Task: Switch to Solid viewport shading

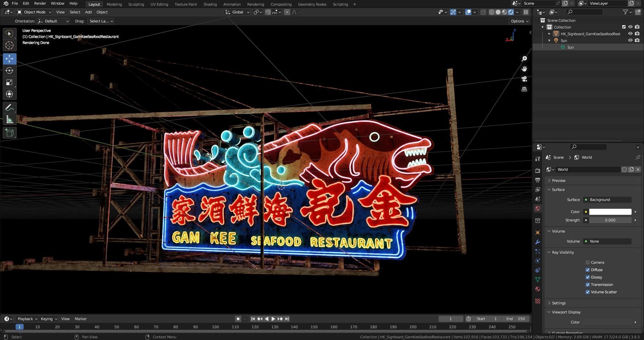Action: 498,12
